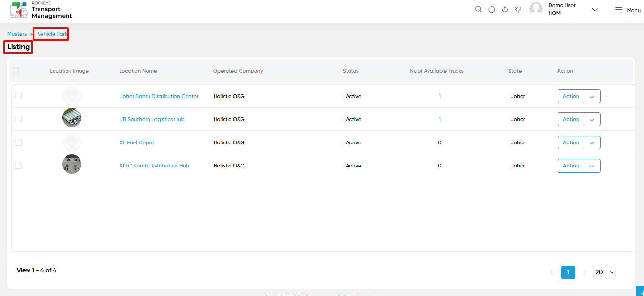Go to Masters breadcrumb link
This screenshot has width=644, height=296.
[x=17, y=34]
